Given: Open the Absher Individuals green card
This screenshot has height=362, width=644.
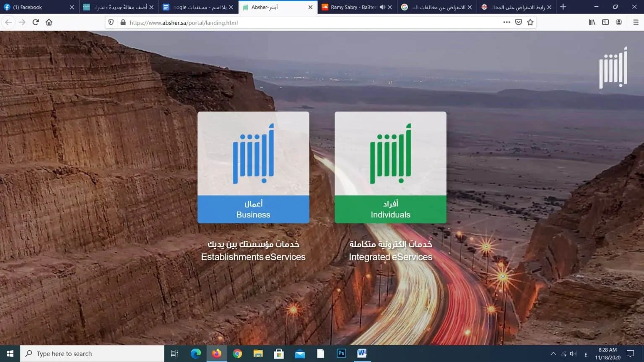Looking at the screenshot, I should click(x=390, y=167).
